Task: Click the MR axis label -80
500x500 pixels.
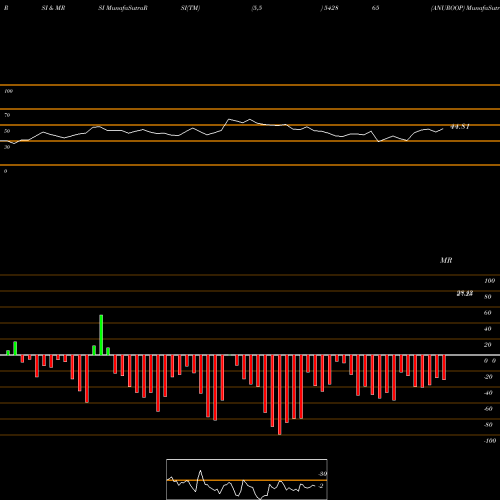Action: [488, 425]
